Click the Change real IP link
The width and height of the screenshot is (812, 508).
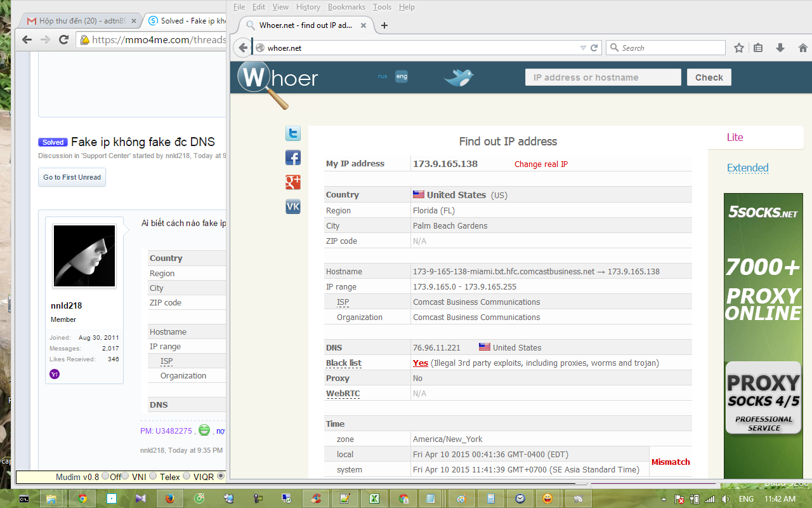point(541,164)
